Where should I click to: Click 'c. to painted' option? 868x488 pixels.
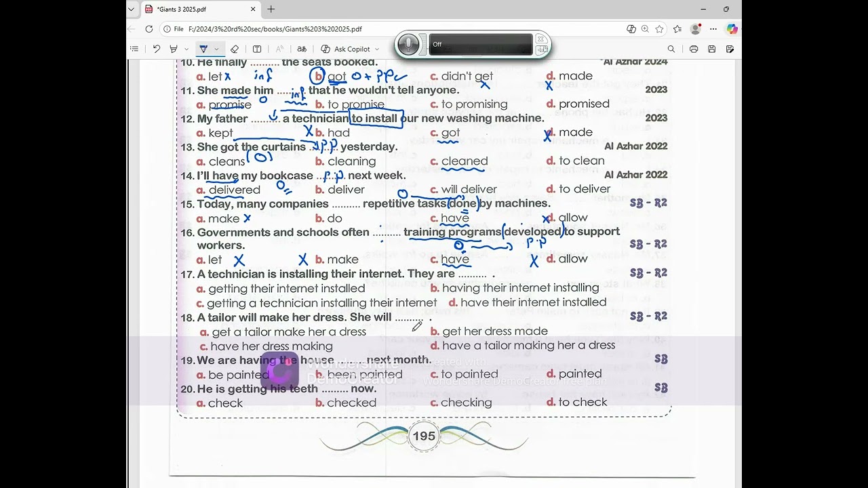pos(465,374)
